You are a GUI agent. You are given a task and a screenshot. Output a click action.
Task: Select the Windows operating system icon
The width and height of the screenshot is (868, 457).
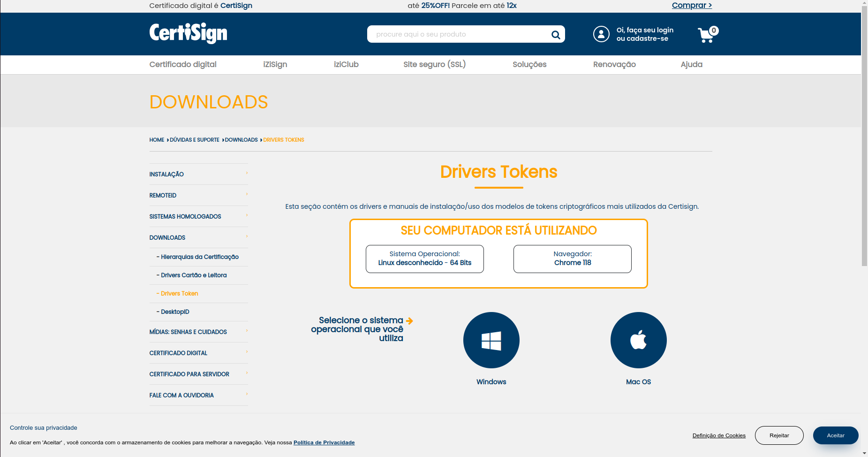click(491, 340)
